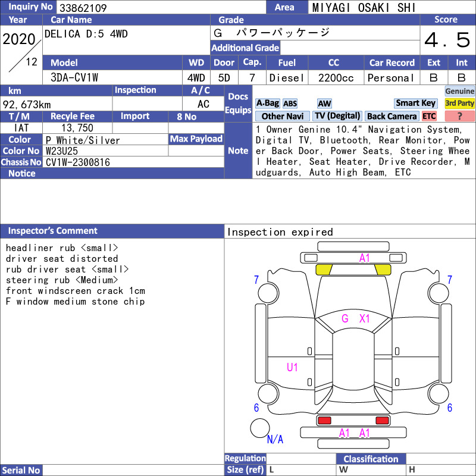Click the ABS equipment badge
Viewport: 476px width, 476px height.
(x=290, y=104)
